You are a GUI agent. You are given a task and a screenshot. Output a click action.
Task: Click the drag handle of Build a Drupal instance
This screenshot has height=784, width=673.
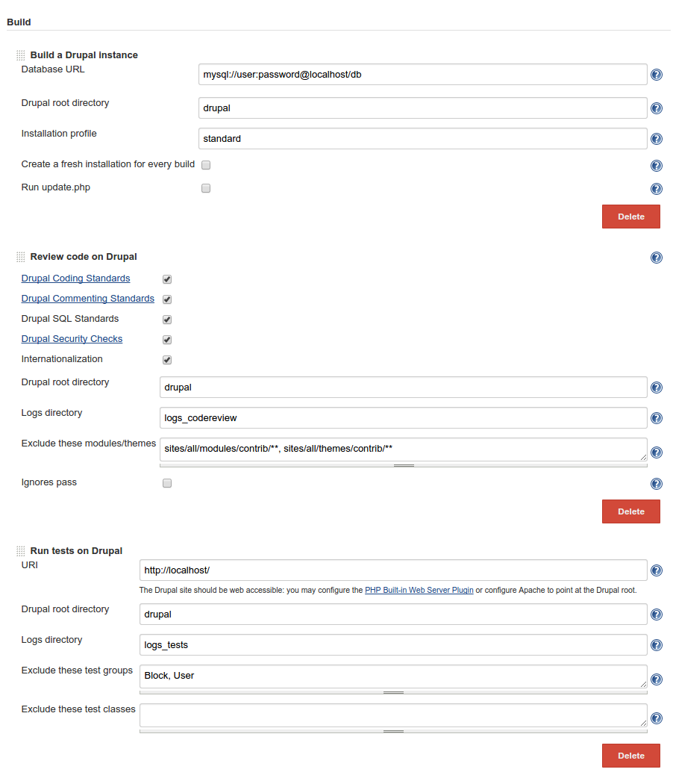point(20,54)
